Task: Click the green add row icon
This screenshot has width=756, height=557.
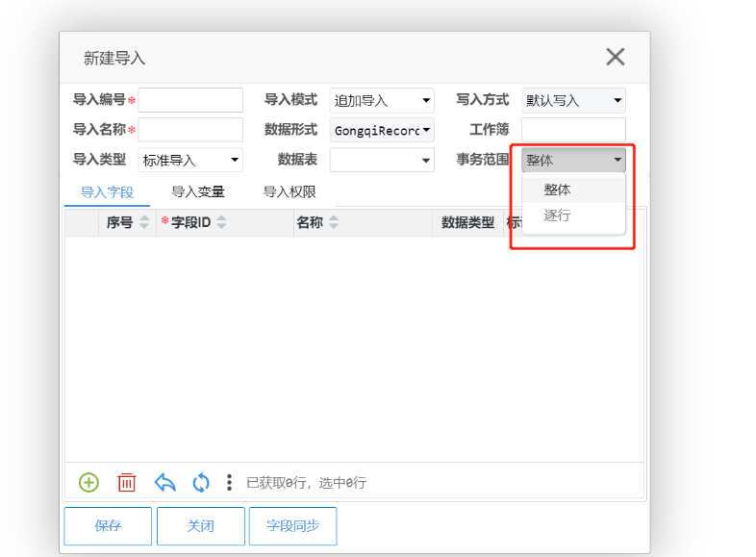Action: point(88,482)
